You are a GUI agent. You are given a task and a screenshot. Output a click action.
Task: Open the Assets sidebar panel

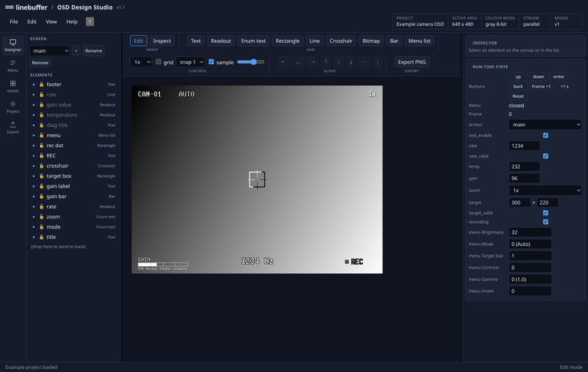coord(13,86)
